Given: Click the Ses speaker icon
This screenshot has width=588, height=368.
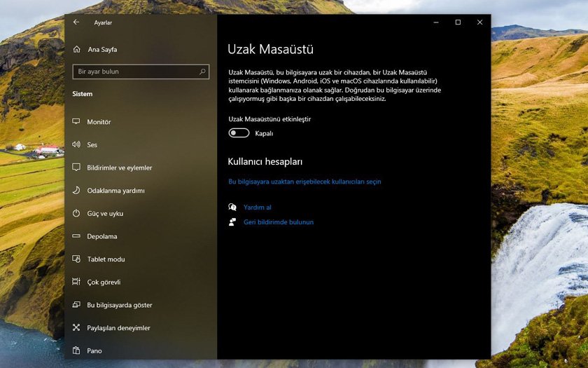Looking at the screenshot, I should click(76, 145).
